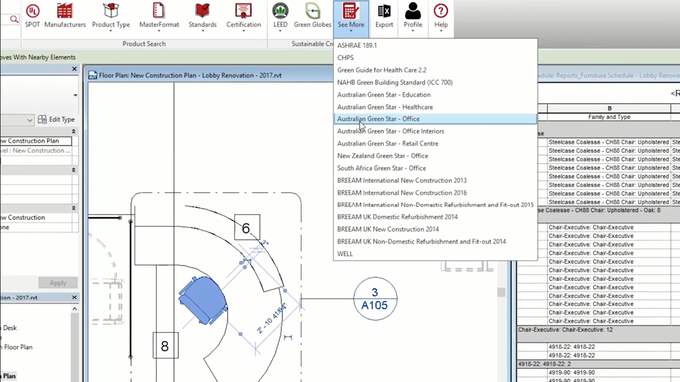The image size is (680, 382).
Task: Click the search magnifier icon
Action: (14, 19)
